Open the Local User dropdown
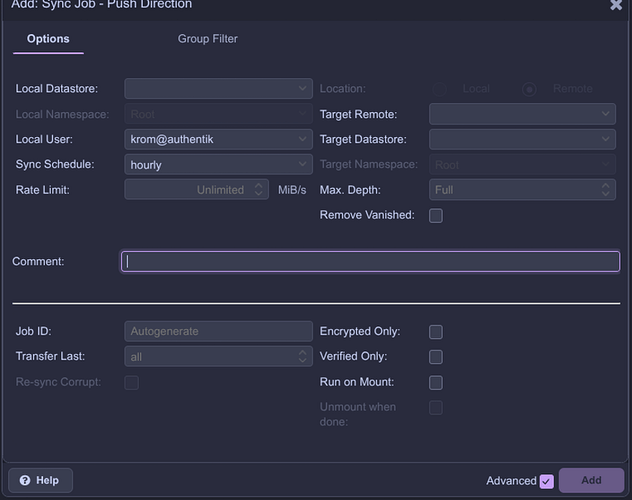This screenshot has height=500, width=632. pyautogui.click(x=304, y=140)
